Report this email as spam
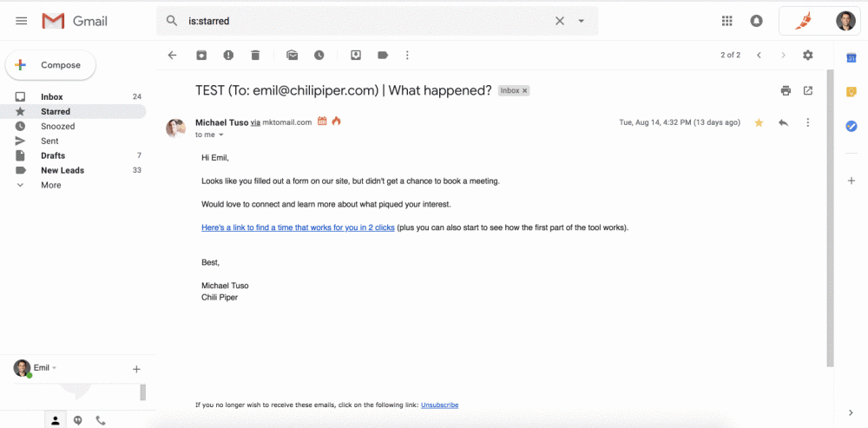Screen dimensions: 868x428 point(228,55)
